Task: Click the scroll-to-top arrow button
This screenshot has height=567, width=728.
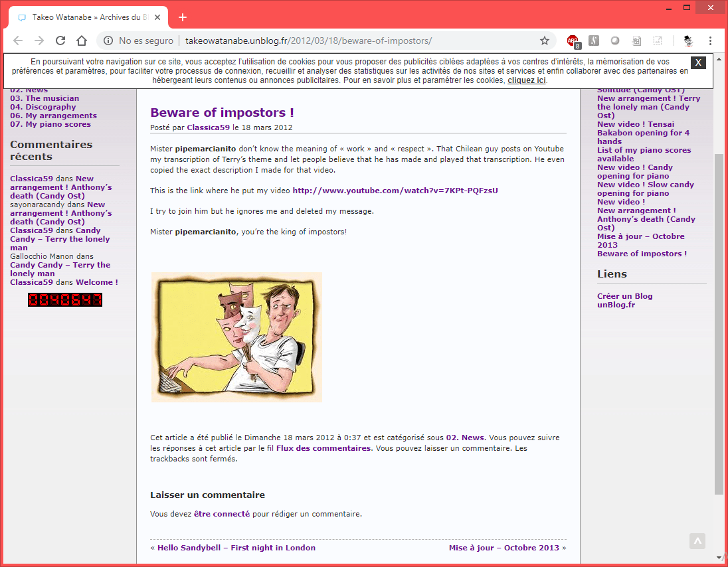Action: click(x=697, y=540)
